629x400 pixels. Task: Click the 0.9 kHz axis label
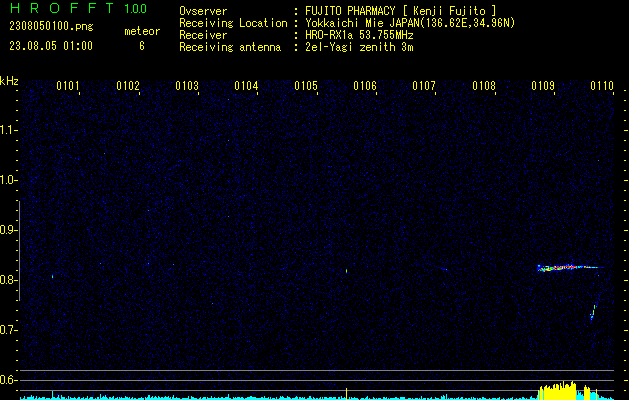tap(8, 230)
